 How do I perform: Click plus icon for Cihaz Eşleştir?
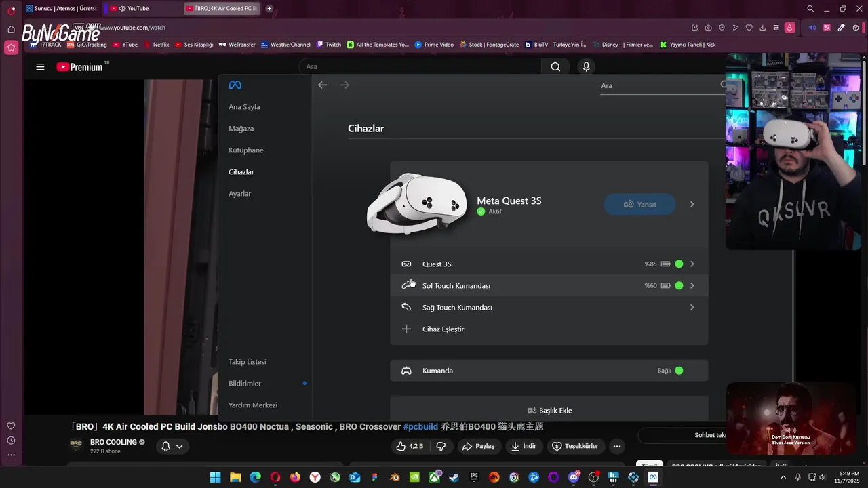pyautogui.click(x=406, y=329)
